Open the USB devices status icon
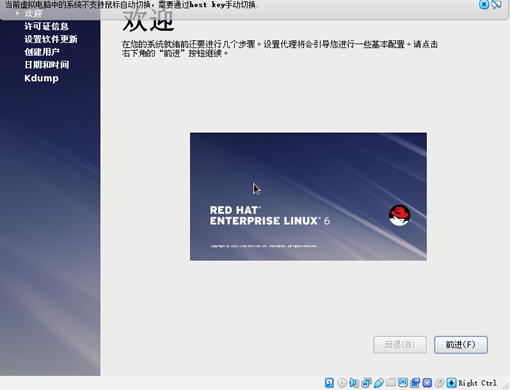Viewport: 510px width, 390px height. pyautogui.click(x=378, y=383)
